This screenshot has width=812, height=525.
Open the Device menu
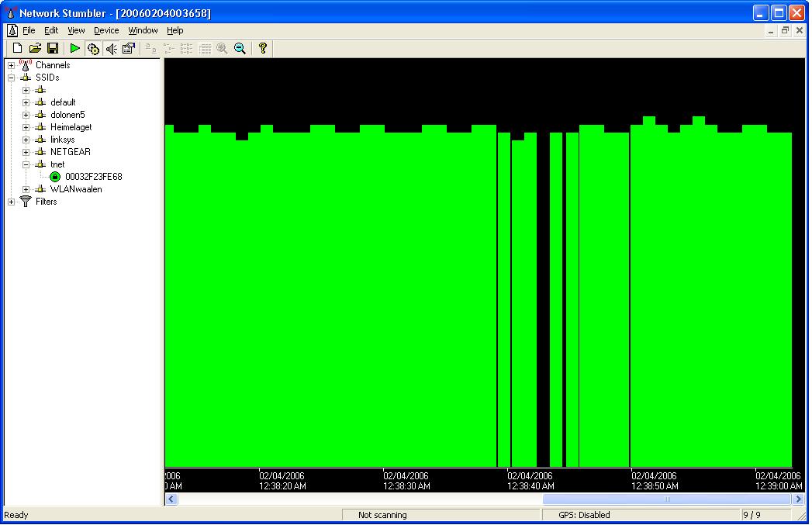pos(106,30)
